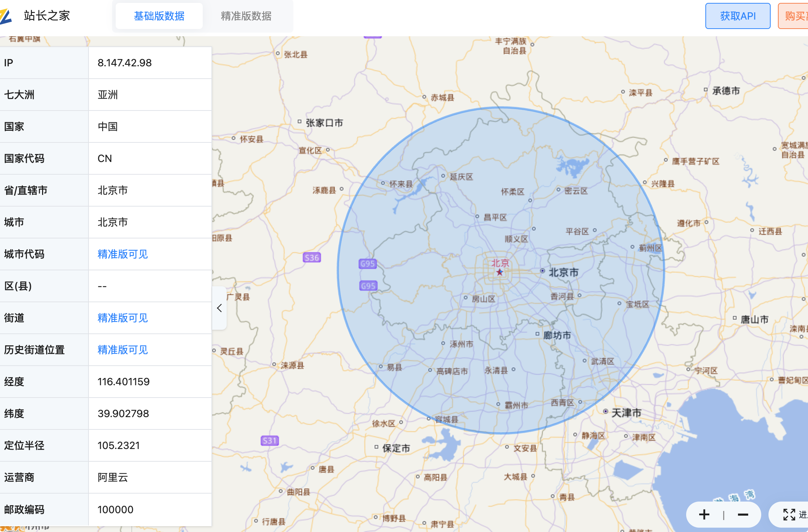This screenshot has height=532, width=808.
Task: Switch to 基础版数据 tab
Action: pyautogui.click(x=159, y=16)
